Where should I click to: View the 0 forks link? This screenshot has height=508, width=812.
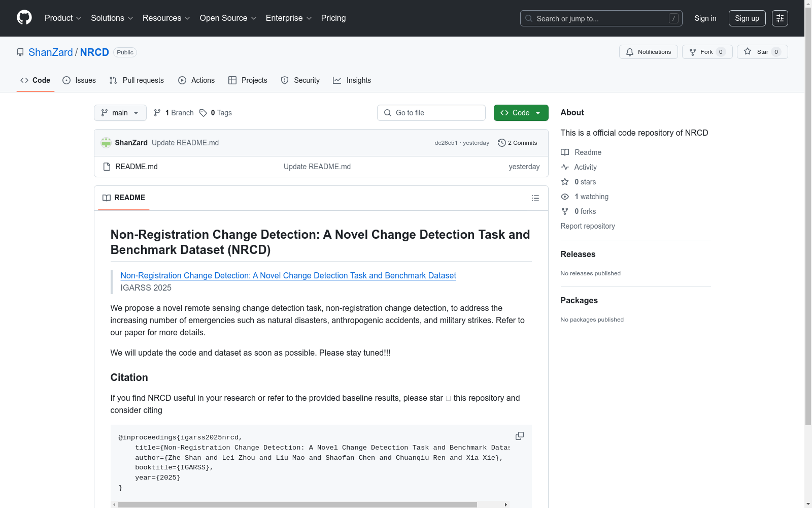pos(579,211)
